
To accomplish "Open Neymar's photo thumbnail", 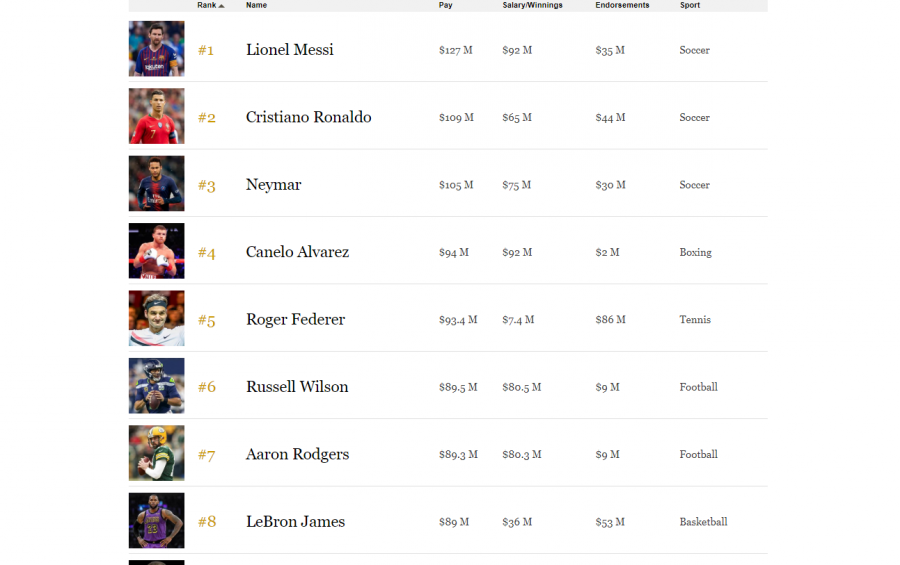I will (157, 184).
